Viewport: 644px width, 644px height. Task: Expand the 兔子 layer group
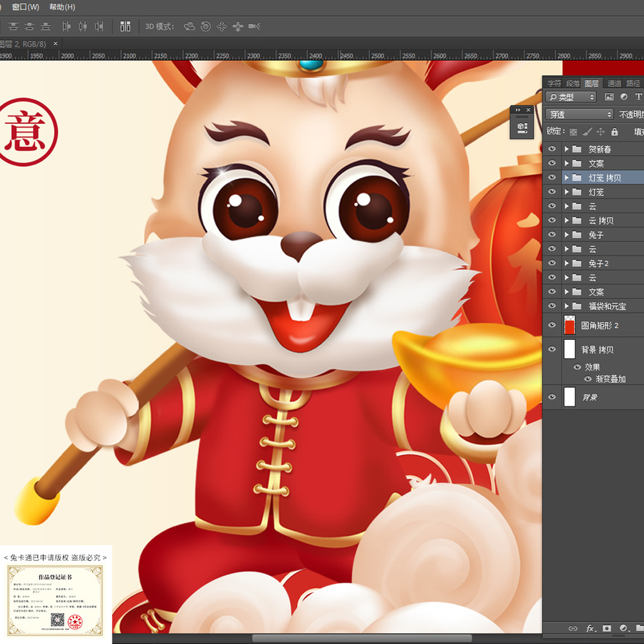(567, 235)
